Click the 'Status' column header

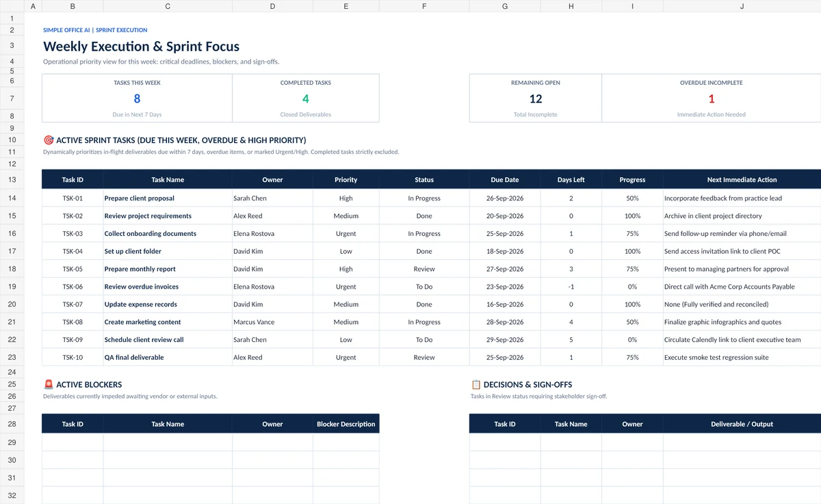[x=424, y=180]
